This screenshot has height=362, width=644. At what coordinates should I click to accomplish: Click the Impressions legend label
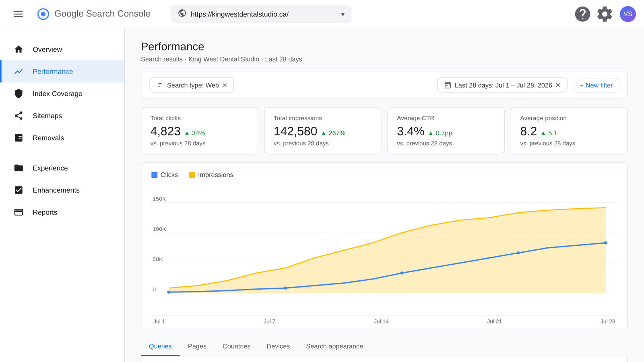click(x=215, y=175)
